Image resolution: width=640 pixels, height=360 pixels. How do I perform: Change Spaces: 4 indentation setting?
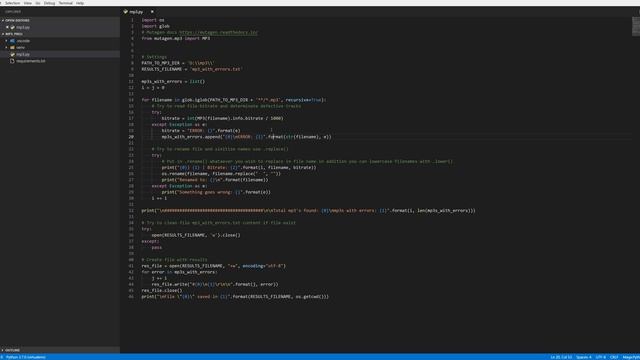click(584, 357)
